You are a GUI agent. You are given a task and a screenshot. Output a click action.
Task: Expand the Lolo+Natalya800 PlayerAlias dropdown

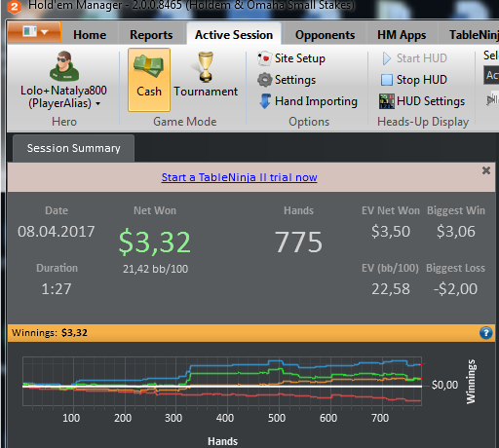pyautogui.click(x=64, y=96)
